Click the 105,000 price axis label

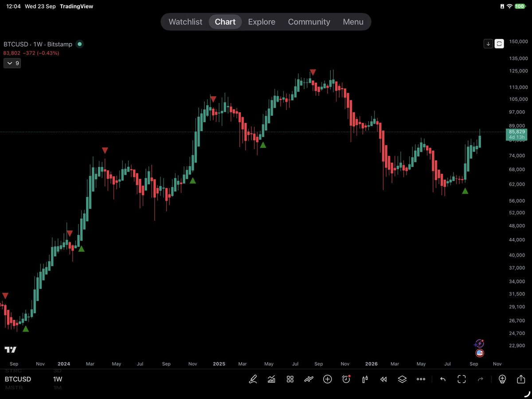517,99
